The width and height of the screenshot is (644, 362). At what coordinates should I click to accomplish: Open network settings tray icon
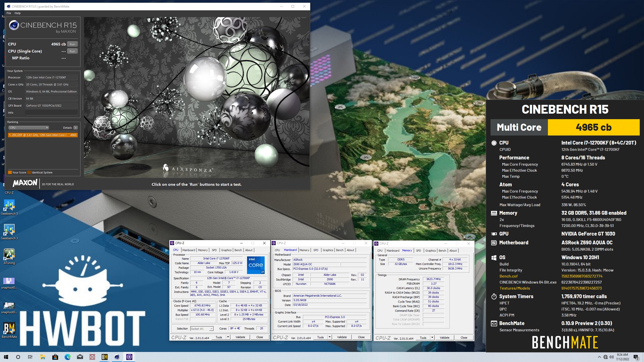pos(606,357)
